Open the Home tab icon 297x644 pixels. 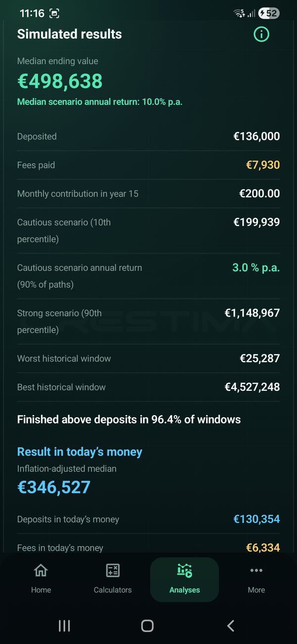(x=41, y=571)
